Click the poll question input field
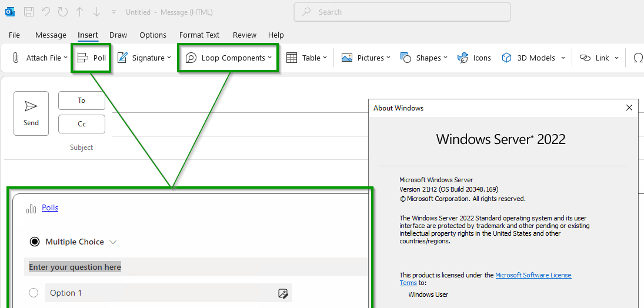Image resolution: width=644 pixels, height=308 pixels. coord(195,267)
